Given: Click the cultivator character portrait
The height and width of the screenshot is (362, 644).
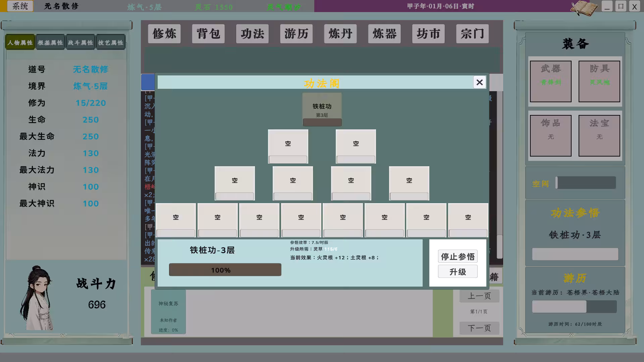Looking at the screenshot, I should click(x=37, y=298).
